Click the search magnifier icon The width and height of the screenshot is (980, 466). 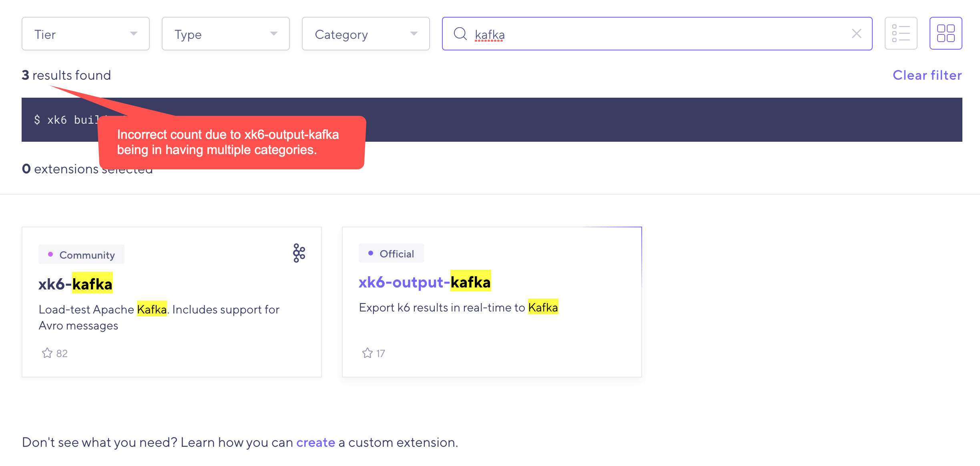coord(460,34)
